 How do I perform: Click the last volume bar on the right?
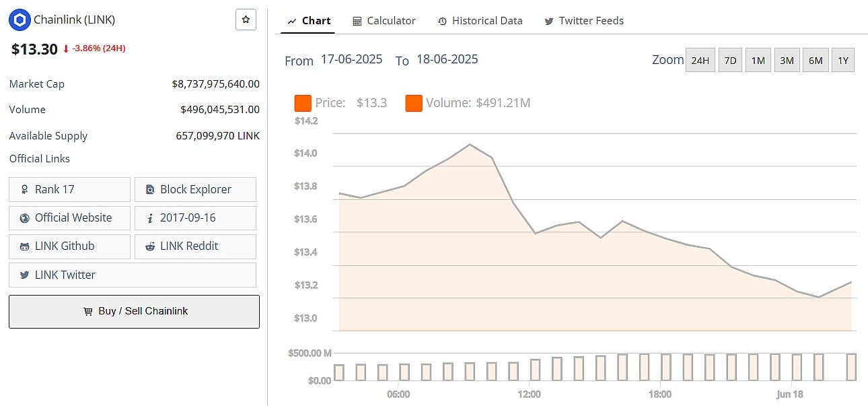pos(851,367)
